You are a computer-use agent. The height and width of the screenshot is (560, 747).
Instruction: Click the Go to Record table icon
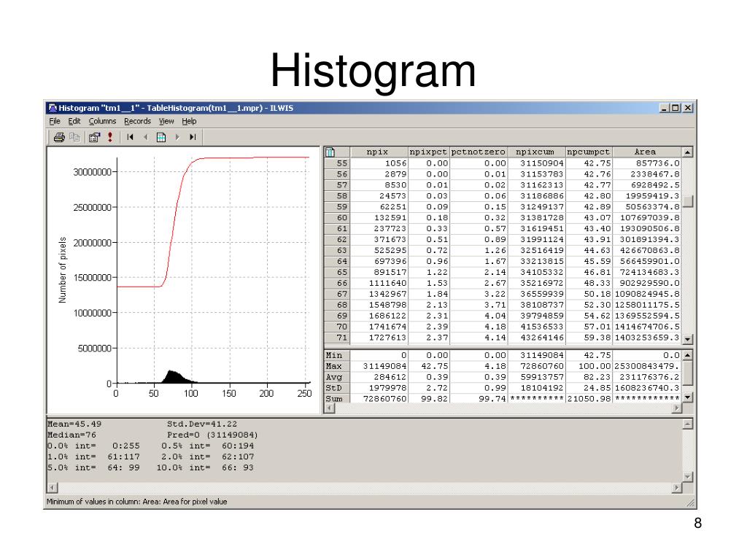[161, 137]
